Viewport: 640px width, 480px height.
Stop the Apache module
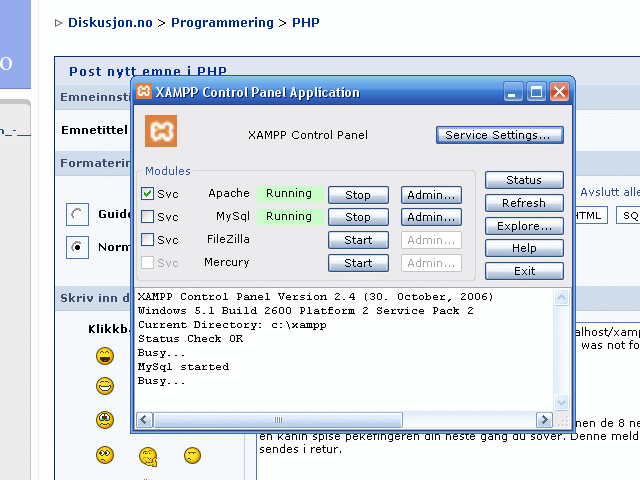358,195
